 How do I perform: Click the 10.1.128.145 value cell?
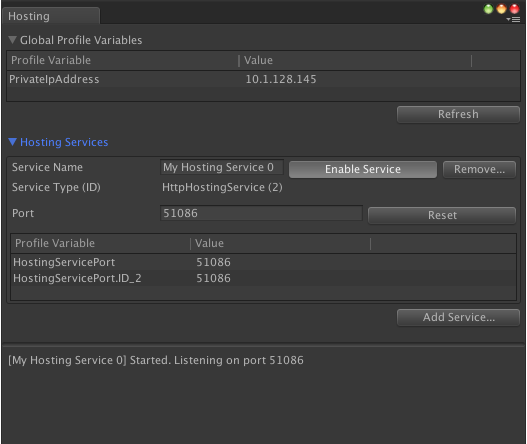coord(281,79)
